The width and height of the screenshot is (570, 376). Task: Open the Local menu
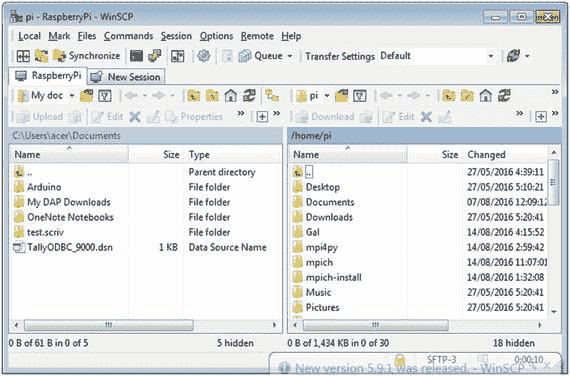pyautogui.click(x=29, y=36)
